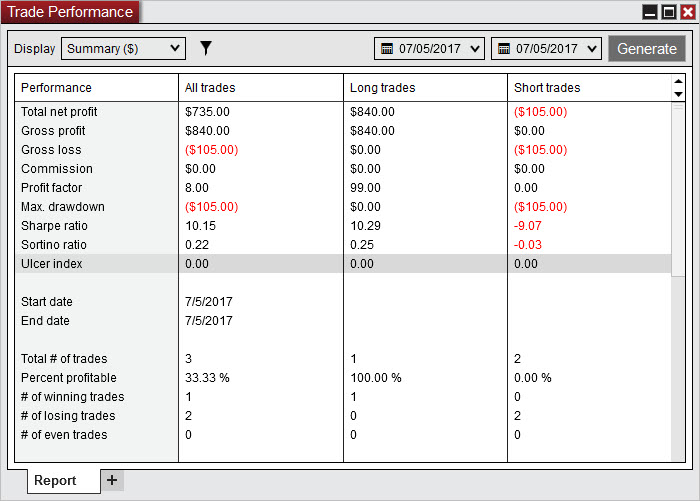This screenshot has height=501, width=700.
Task: Select the Start date row label
Action: click(x=46, y=301)
